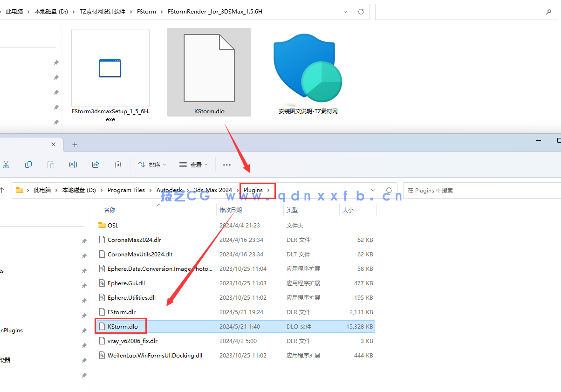Refresh the Plugins folder view
The width and height of the screenshot is (561, 392).
point(389,190)
